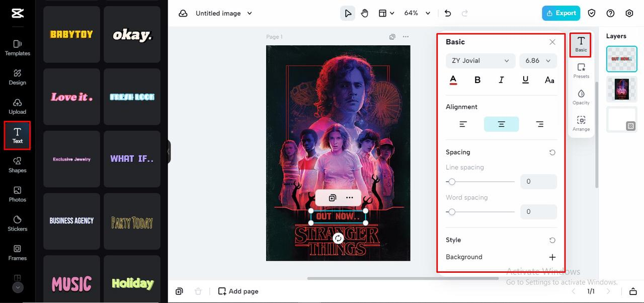Switch to the Presets tab
Viewport: 644px width, 303px height.
[581, 70]
